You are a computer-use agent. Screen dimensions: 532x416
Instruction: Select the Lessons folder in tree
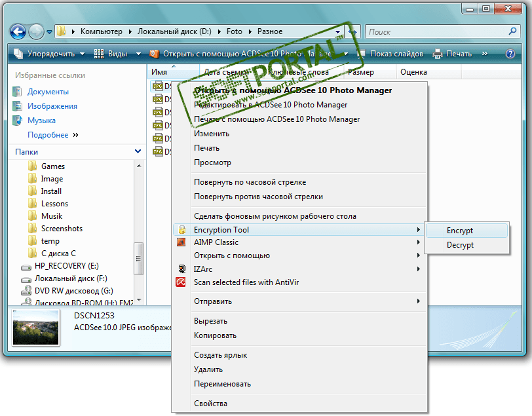pos(54,204)
